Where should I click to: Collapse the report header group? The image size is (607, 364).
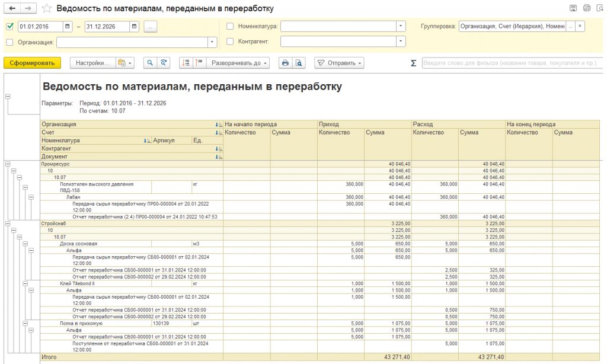coord(8,97)
